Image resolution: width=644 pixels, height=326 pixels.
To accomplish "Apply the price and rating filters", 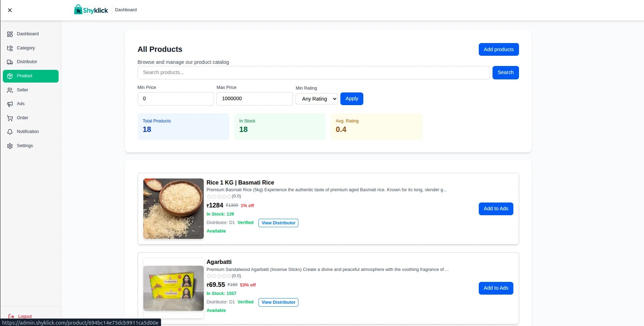I will pos(352,99).
